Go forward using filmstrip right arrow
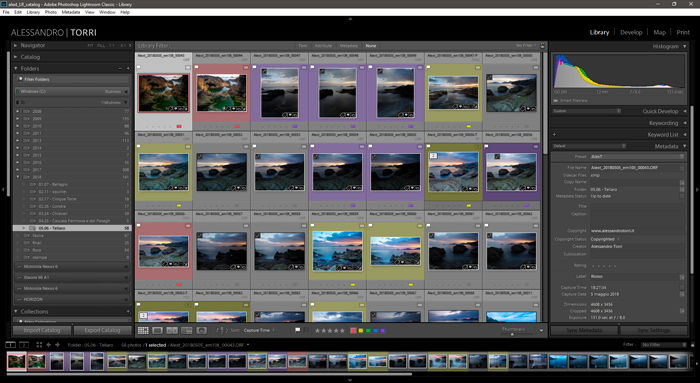 point(57,345)
